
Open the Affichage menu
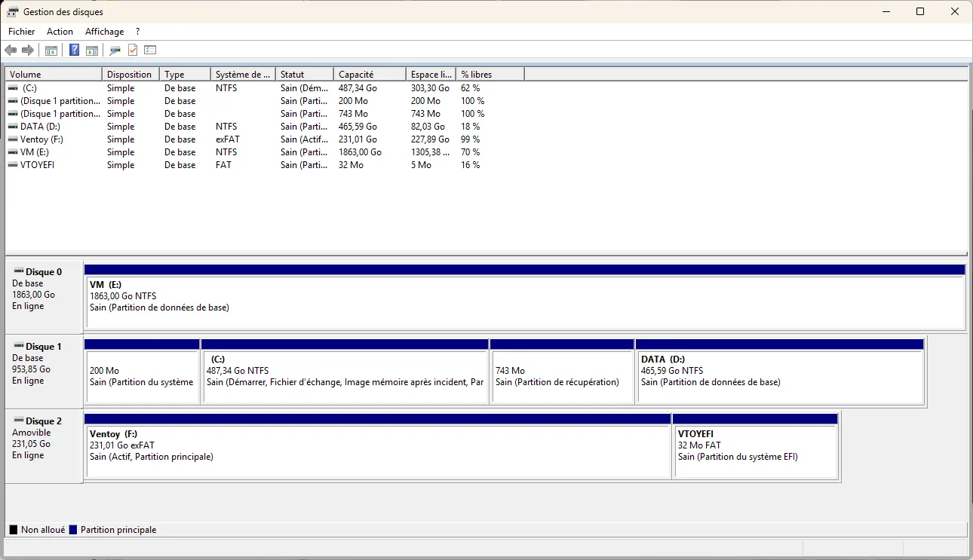(104, 32)
